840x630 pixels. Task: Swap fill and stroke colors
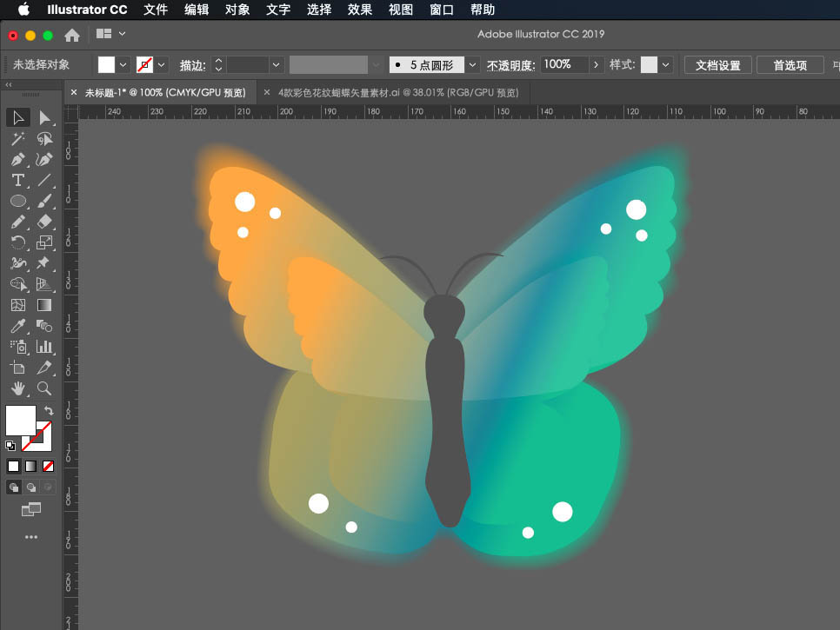point(49,410)
